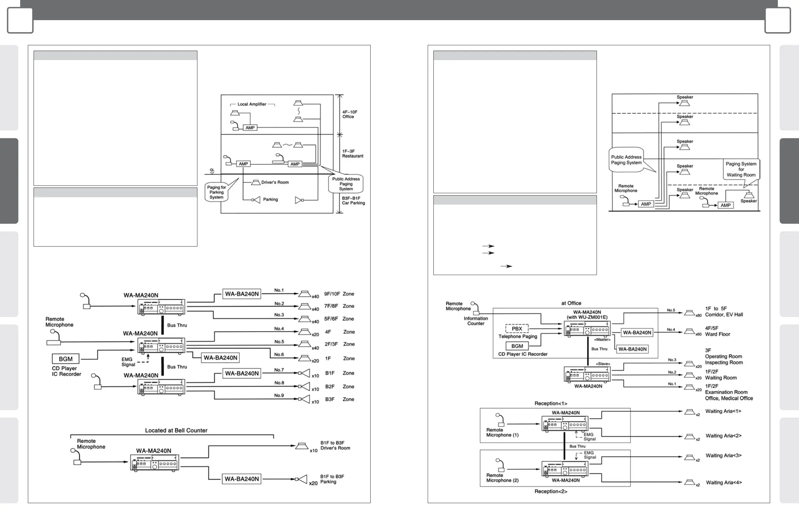Click the Driver's Room speaker in building diagram
Image resolution: width=799 pixels, height=532 pixels.
[256, 182]
